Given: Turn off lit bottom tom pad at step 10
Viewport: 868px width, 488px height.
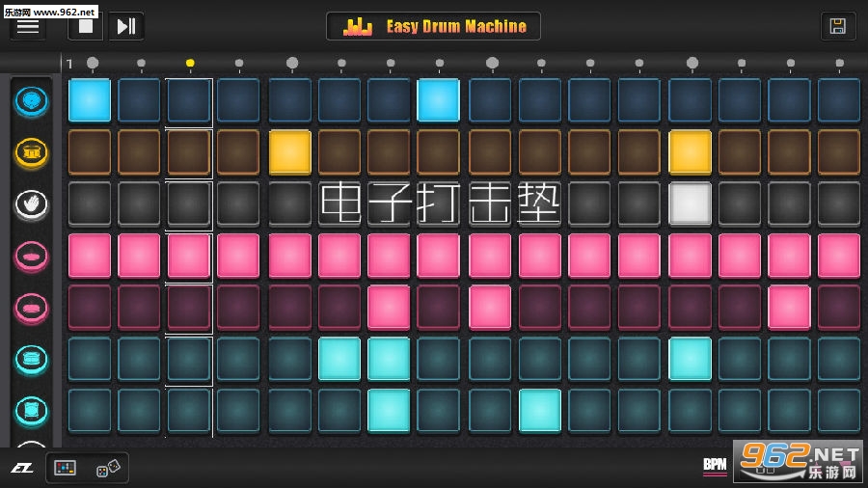Looking at the screenshot, I should pos(540,411).
